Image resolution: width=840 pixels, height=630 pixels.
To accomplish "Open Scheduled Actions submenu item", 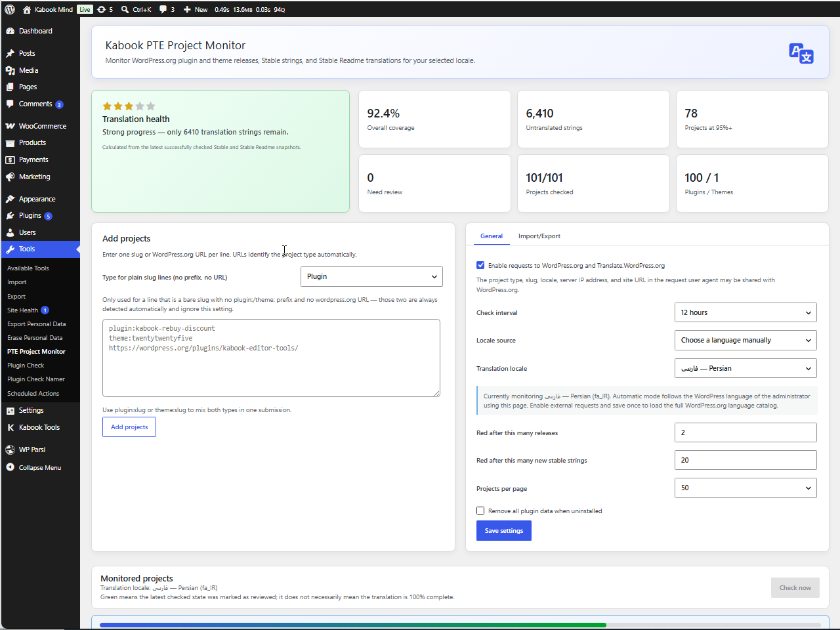I will pos(33,393).
